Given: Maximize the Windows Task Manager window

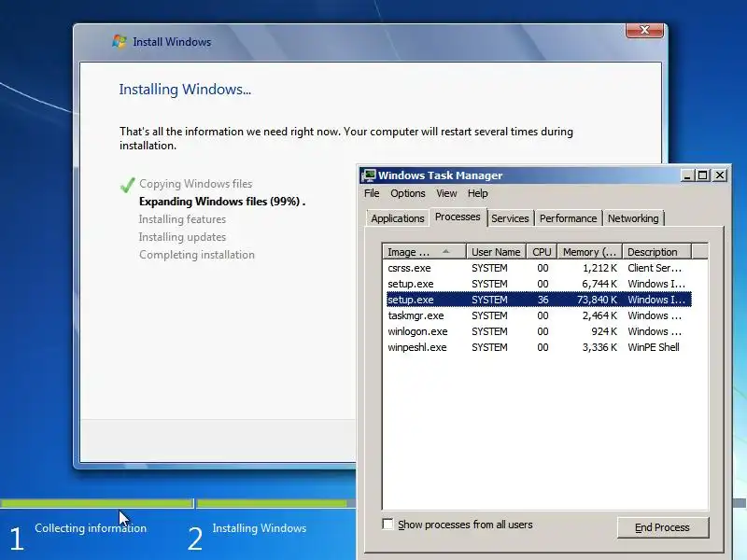Looking at the screenshot, I should pyautogui.click(x=703, y=175).
